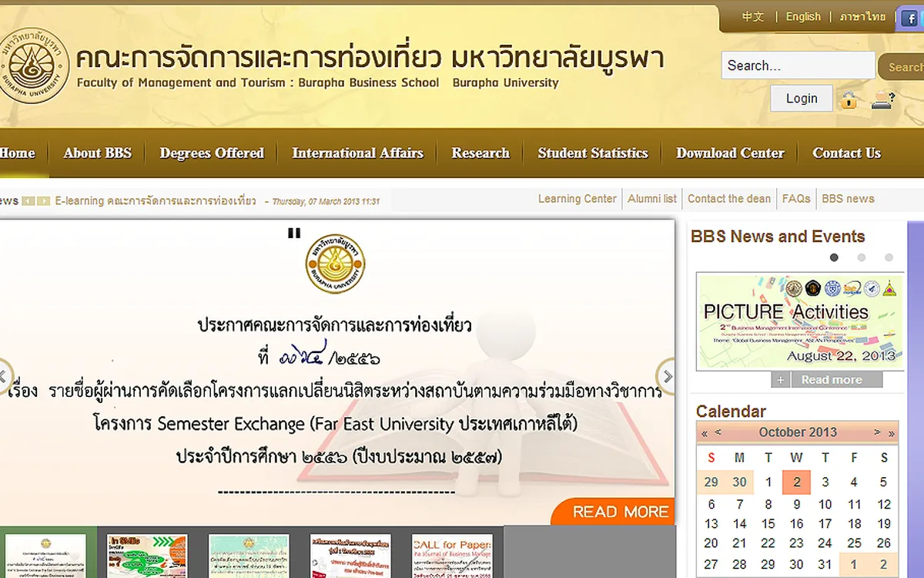924x578 pixels.
Task: Select October 10 in the calendar
Action: (x=825, y=504)
